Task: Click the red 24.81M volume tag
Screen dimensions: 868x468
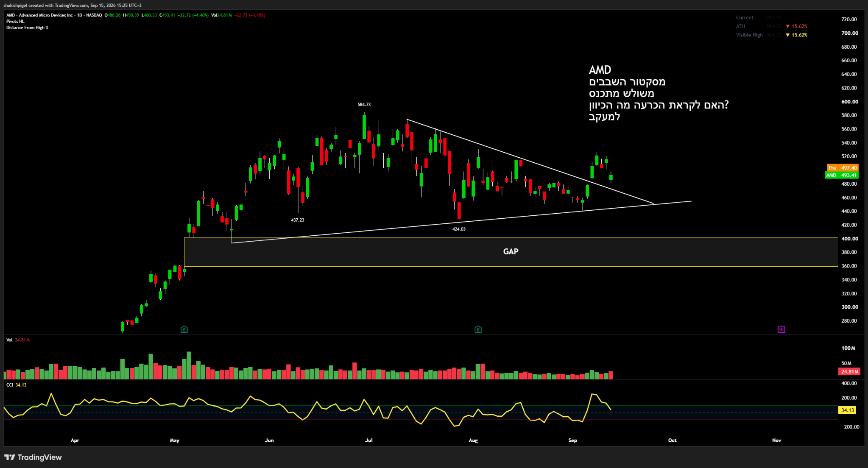Action: (850, 372)
